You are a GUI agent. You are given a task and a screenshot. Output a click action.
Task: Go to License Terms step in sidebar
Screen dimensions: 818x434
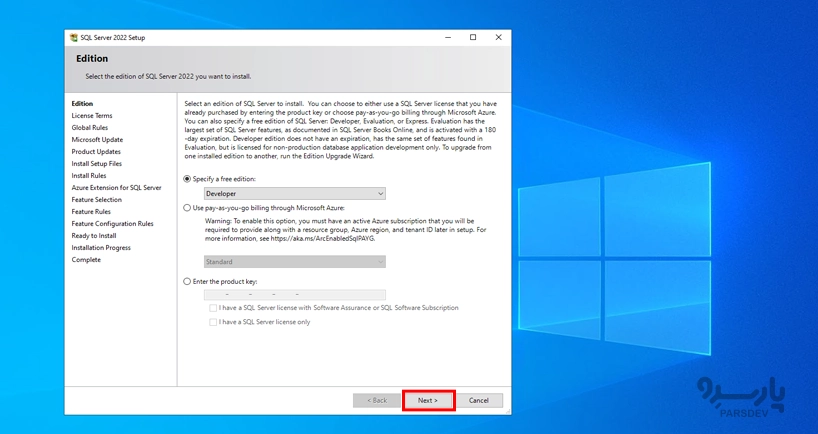pos(92,116)
